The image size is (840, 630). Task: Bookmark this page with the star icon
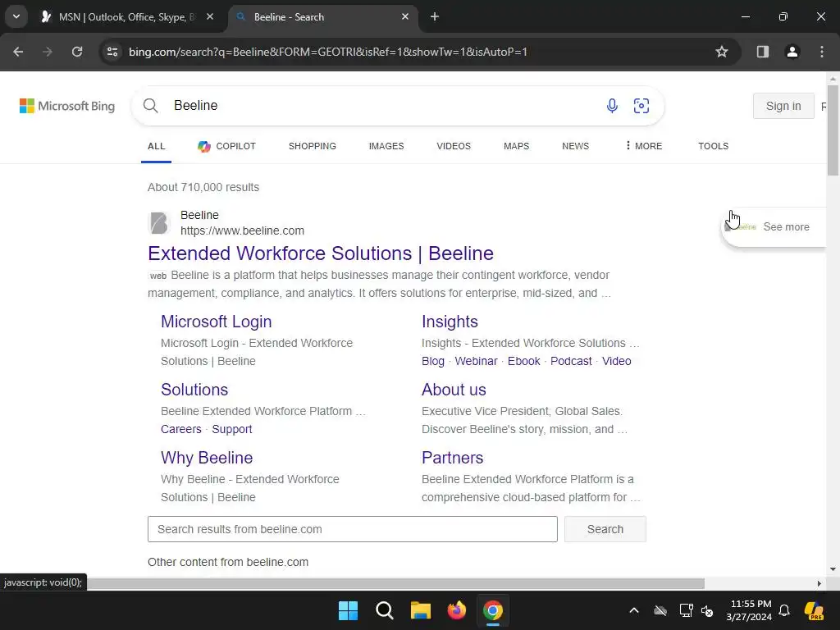(722, 52)
